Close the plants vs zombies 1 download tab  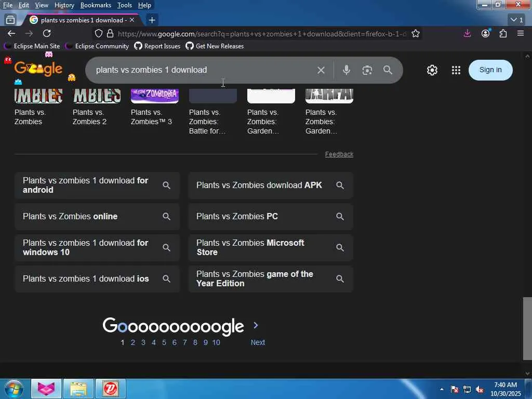pos(132,20)
